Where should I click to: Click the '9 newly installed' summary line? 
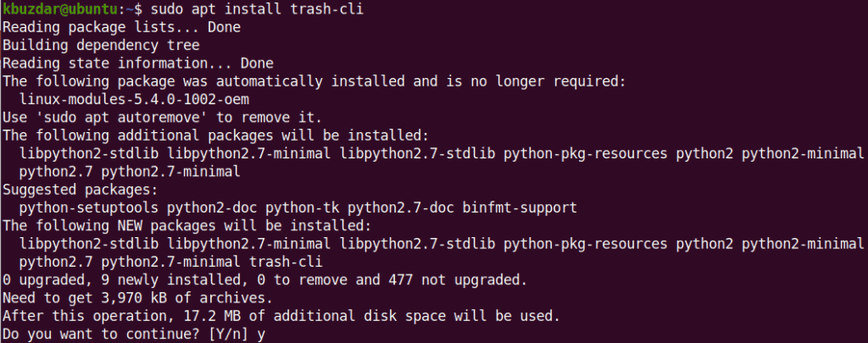265,280
